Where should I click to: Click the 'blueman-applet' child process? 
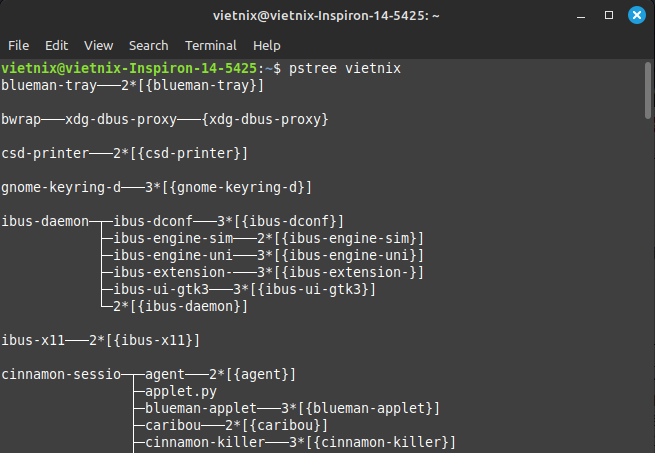point(201,408)
